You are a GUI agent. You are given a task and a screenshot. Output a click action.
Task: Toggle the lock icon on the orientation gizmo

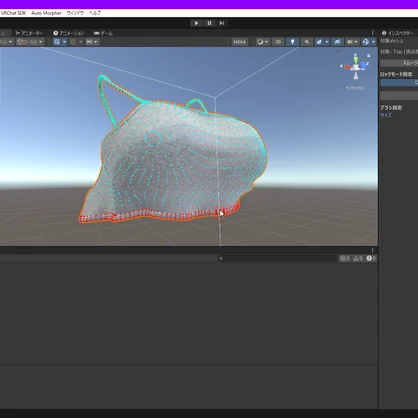(368, 55)
